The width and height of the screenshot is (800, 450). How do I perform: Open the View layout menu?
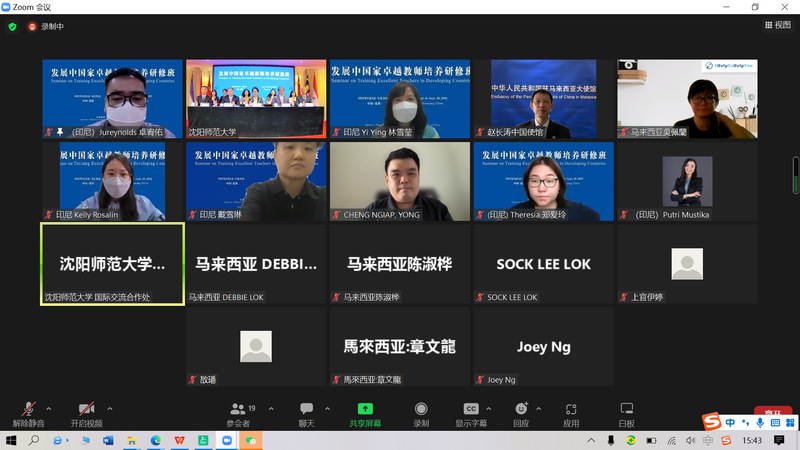point(776,26)
